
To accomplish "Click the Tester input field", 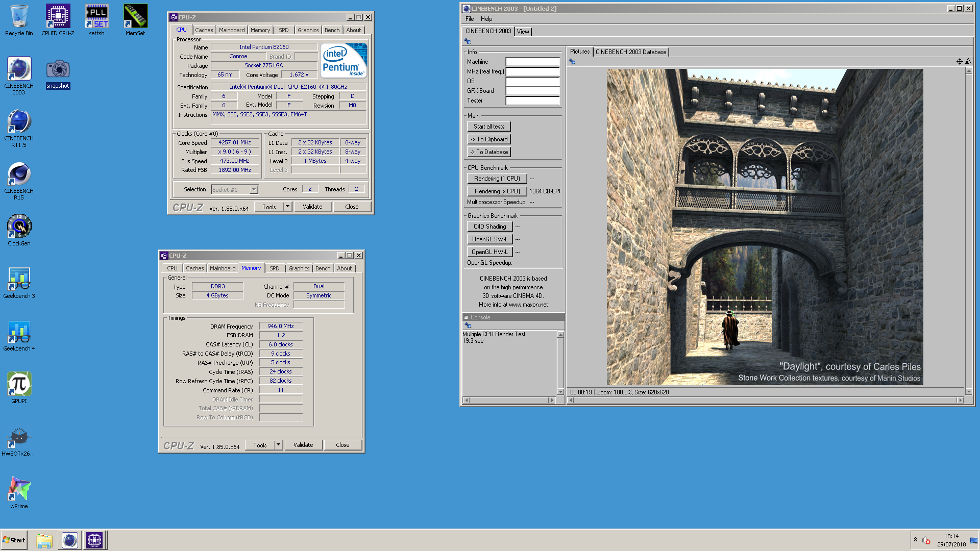I will tap(532, 101).
